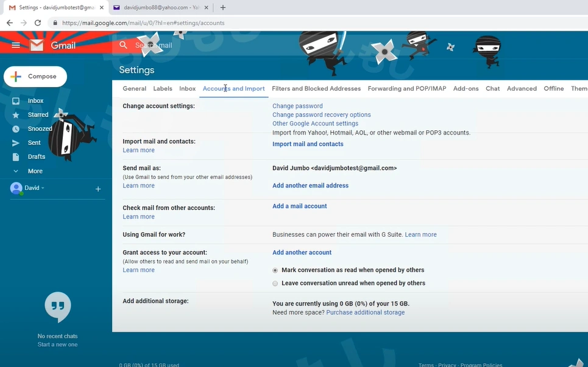Open the Snoozed label in sidebar
The width and height of the screenshot is (588, 367).
click(40, 129)
